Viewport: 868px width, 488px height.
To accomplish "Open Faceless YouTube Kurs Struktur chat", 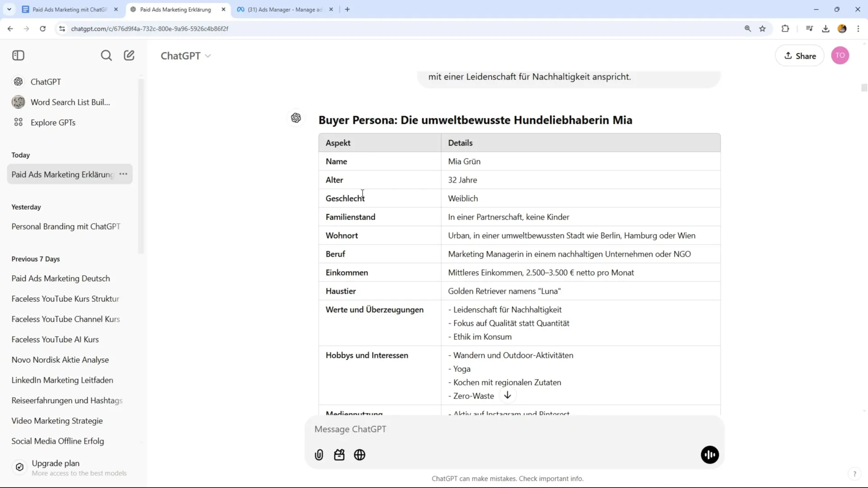I will [x=66, y=299].
